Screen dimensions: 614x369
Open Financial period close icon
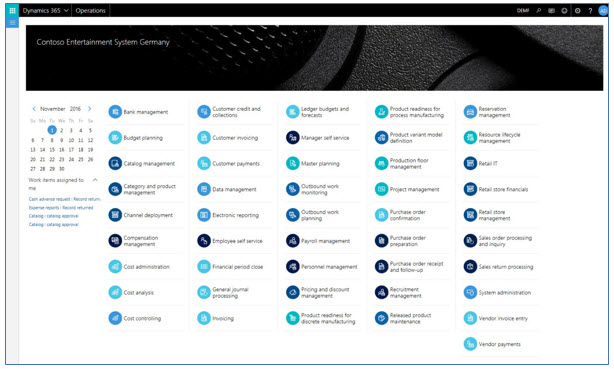[204, 267]
